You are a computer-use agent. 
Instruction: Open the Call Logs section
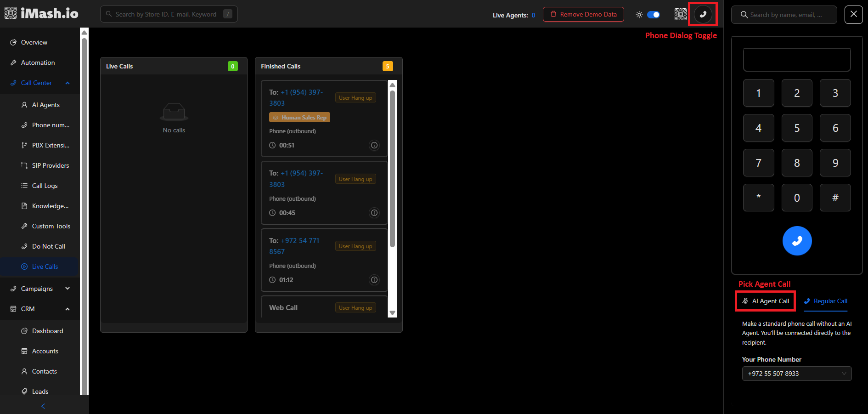point(44,186)
